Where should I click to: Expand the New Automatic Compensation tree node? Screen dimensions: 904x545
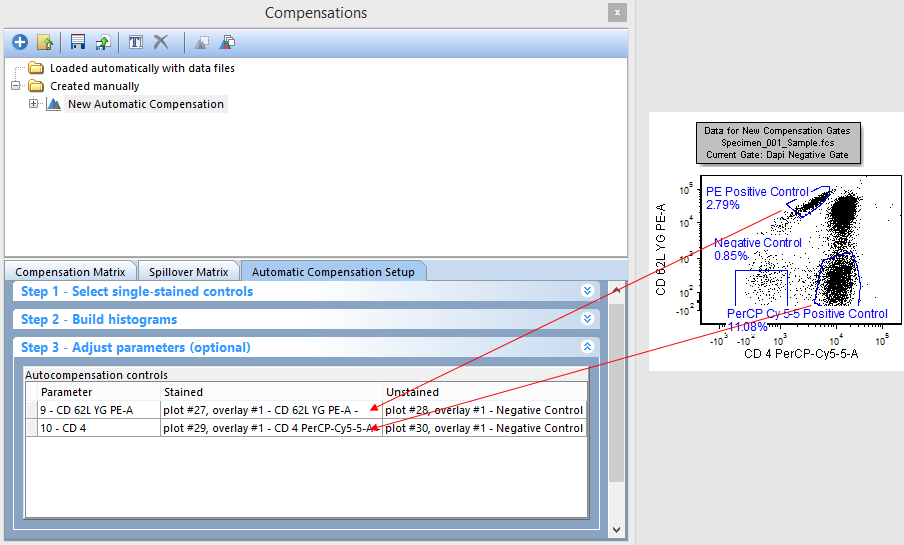coord(34,104)
